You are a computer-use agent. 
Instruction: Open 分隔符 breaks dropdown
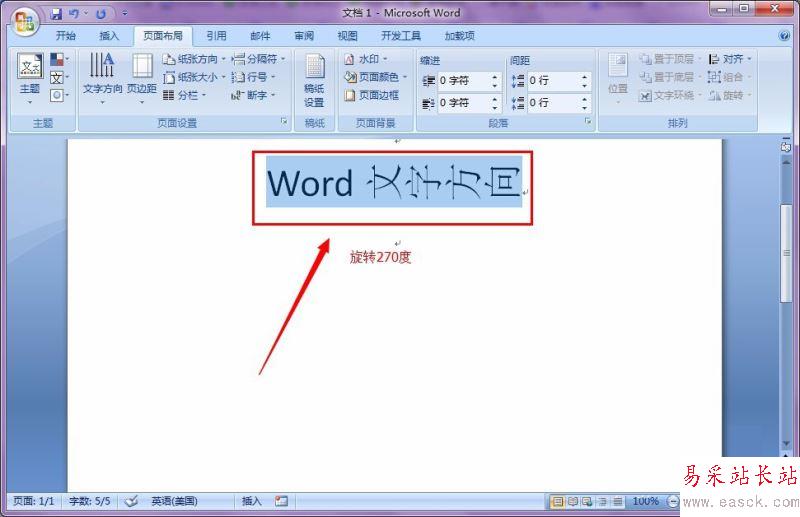pos(258,59)
